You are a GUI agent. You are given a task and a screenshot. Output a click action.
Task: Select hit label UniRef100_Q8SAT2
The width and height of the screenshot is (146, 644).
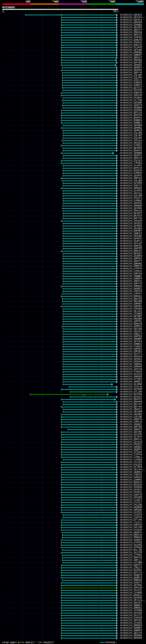coord(131,156)
